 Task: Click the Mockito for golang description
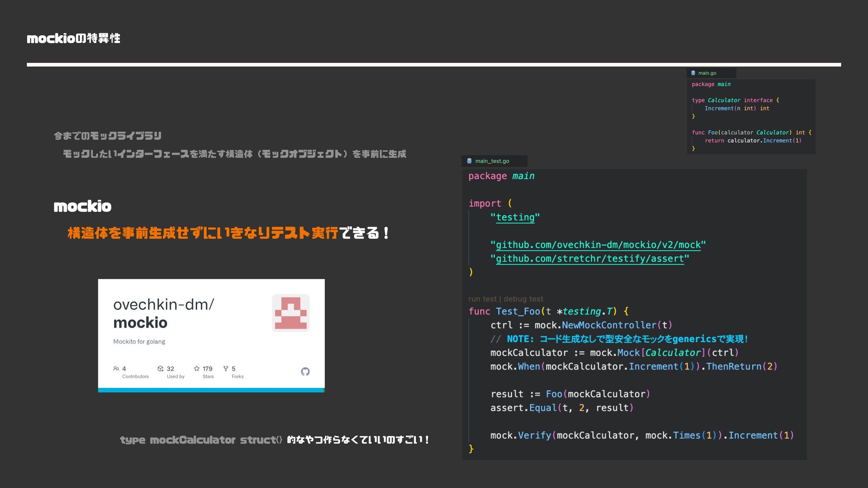[139, 342]
